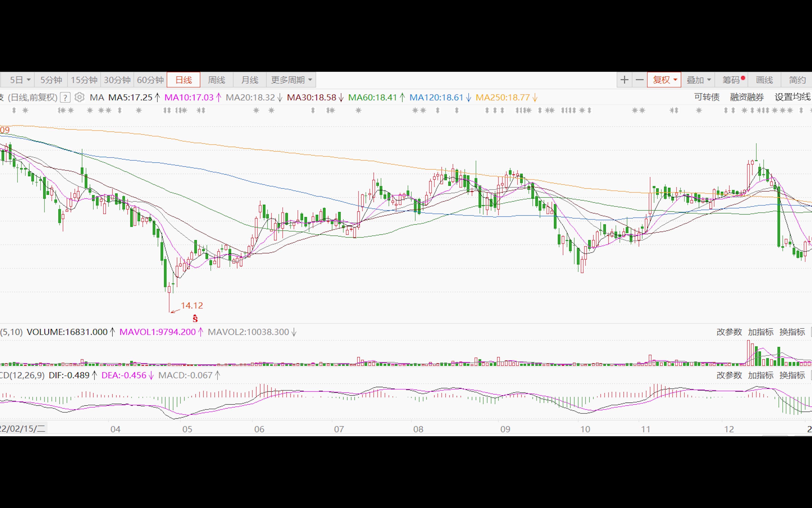Click the VOLUME:16831.000 readout
This screenshot has height=508, width=812.
[x=67, y=332]
